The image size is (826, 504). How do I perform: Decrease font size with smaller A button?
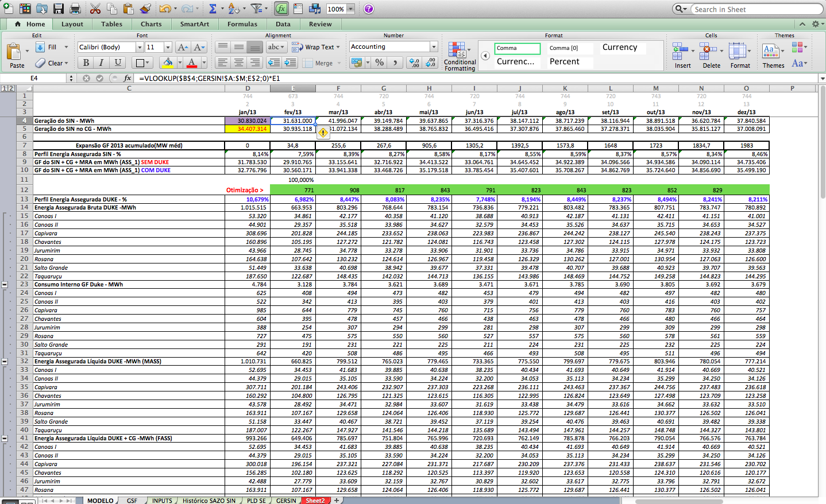(199, 47)
